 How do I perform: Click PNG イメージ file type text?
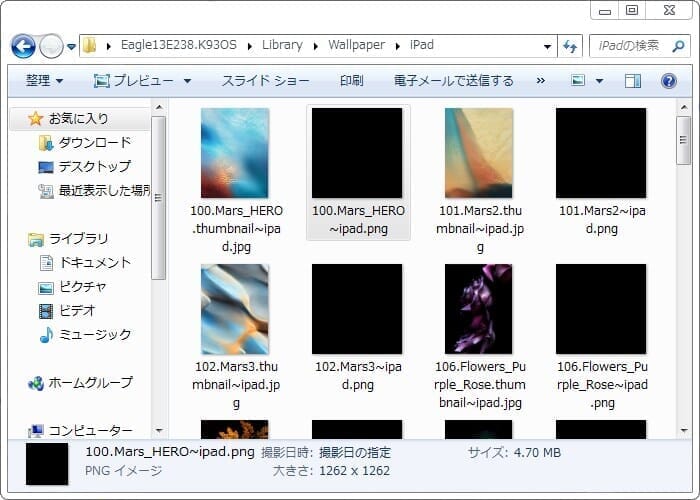(x=124, y=471)
